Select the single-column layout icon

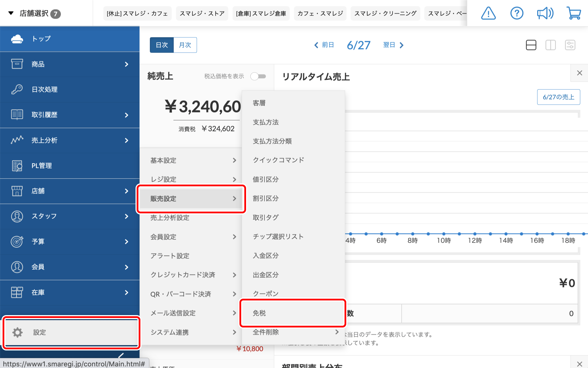point(531,45)
